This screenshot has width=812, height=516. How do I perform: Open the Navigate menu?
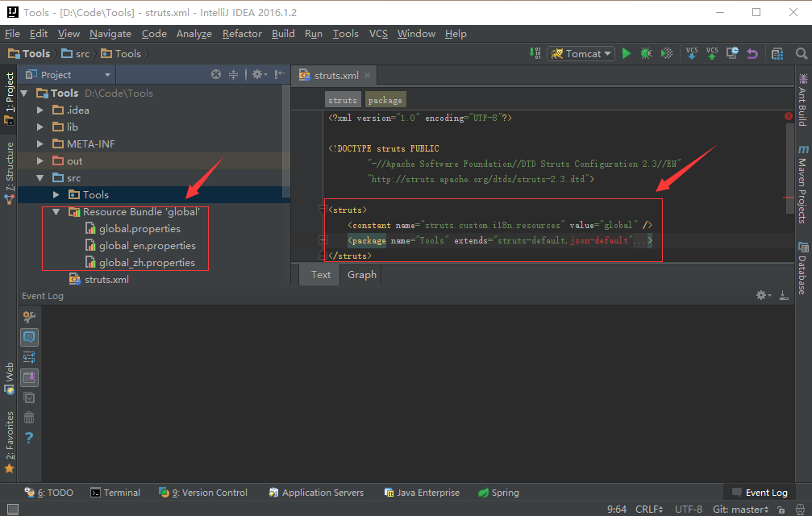[x=110, y=34]
